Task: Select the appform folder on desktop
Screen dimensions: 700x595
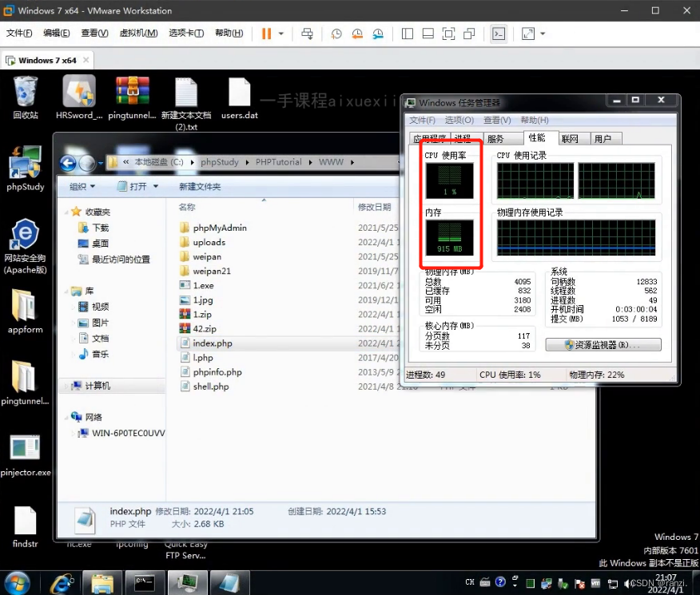Action: pyautogui.click(x=26, y=311)
